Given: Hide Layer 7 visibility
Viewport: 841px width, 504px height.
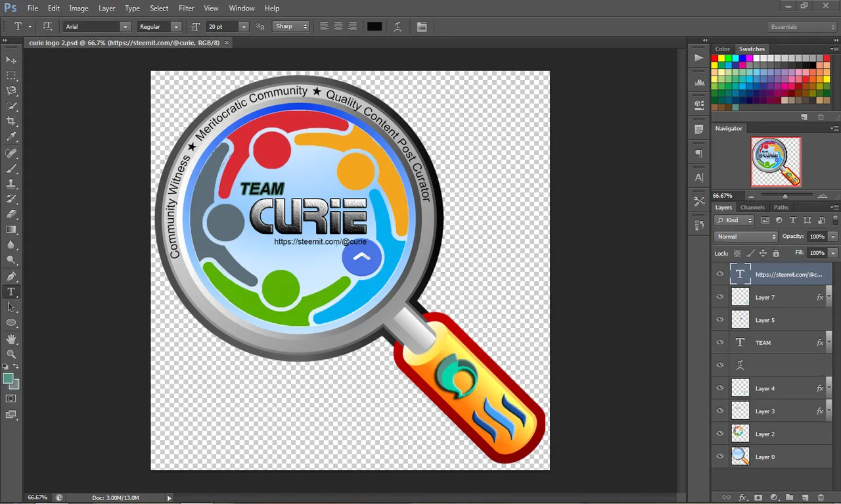Looking at the screenshot, I should pyautogui.click(x=720, y=297).
